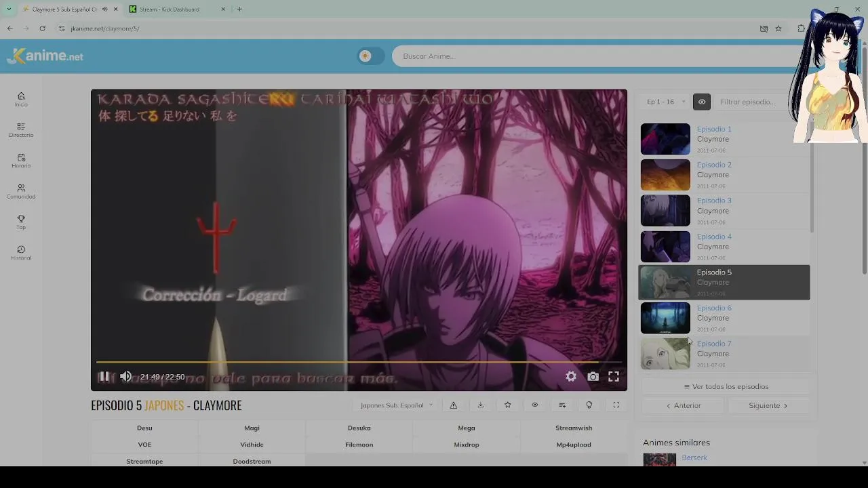Click the address bar URL
Image resolution: width=868 pixels, height=488 pixels.
coord(105,28)
